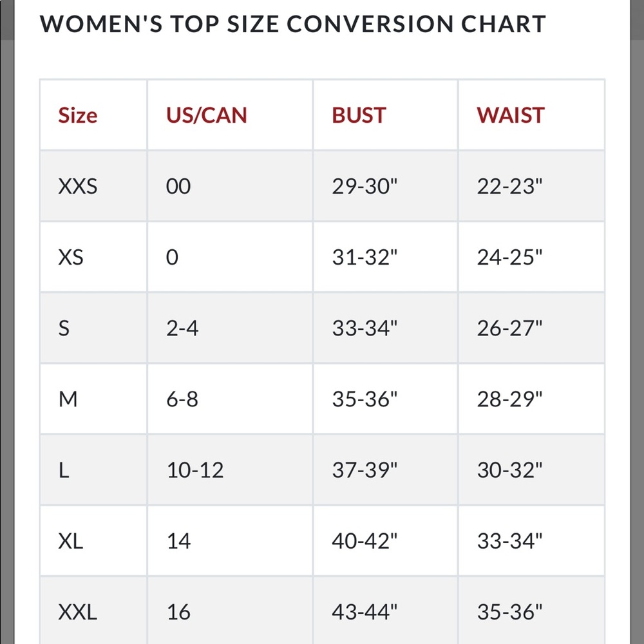Select the 43-44" bust measurement
This screenshot has width=644, height=644.
365,612
